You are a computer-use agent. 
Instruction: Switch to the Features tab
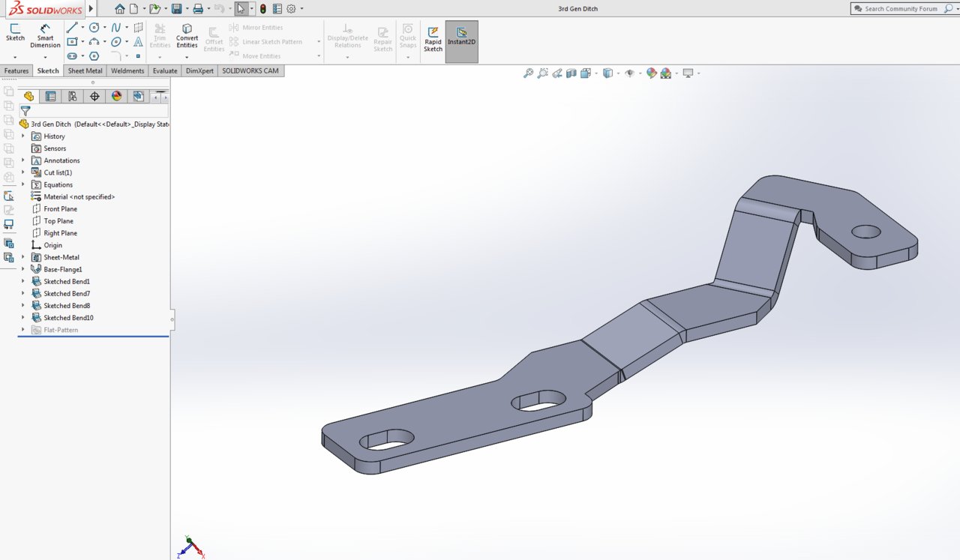tap(16, 70)
